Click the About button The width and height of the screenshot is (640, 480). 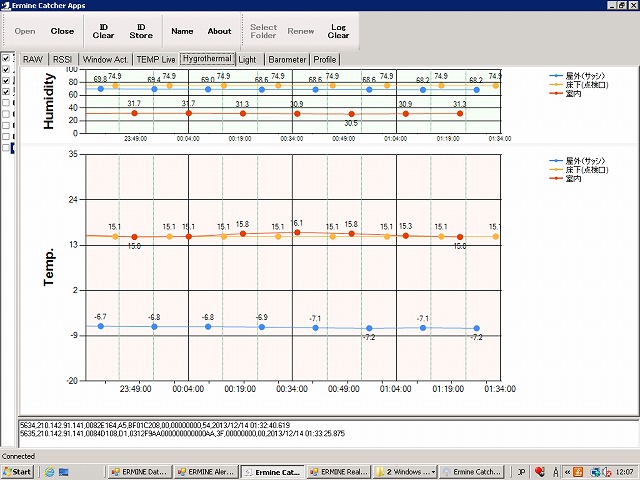tap(219, 31)
